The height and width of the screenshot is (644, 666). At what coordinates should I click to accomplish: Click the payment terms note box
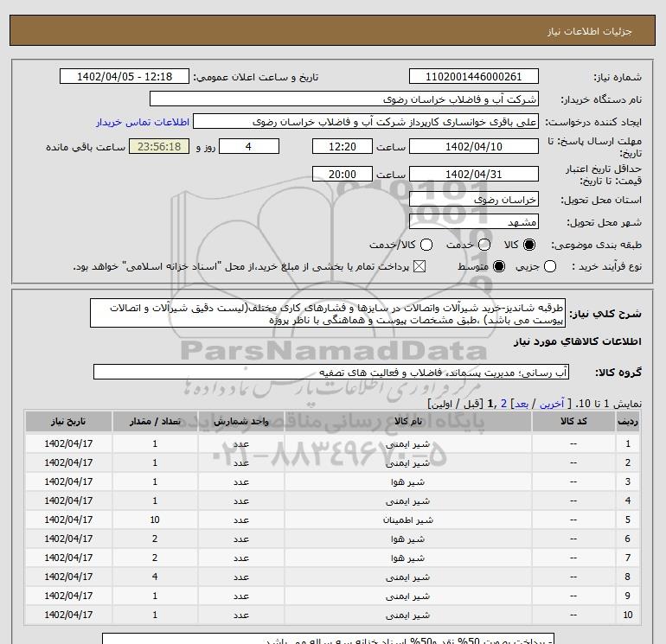coord(329,639)
